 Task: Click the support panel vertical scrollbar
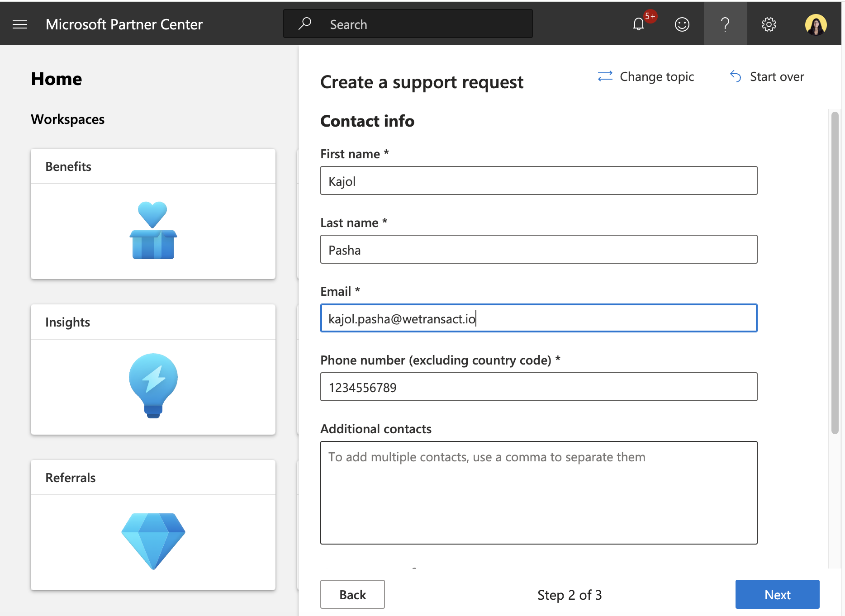835,273
